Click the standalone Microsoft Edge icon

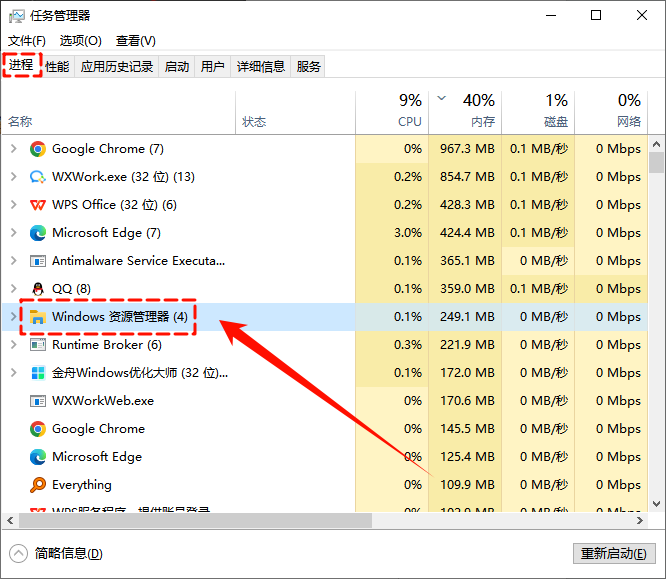[38, 457]
